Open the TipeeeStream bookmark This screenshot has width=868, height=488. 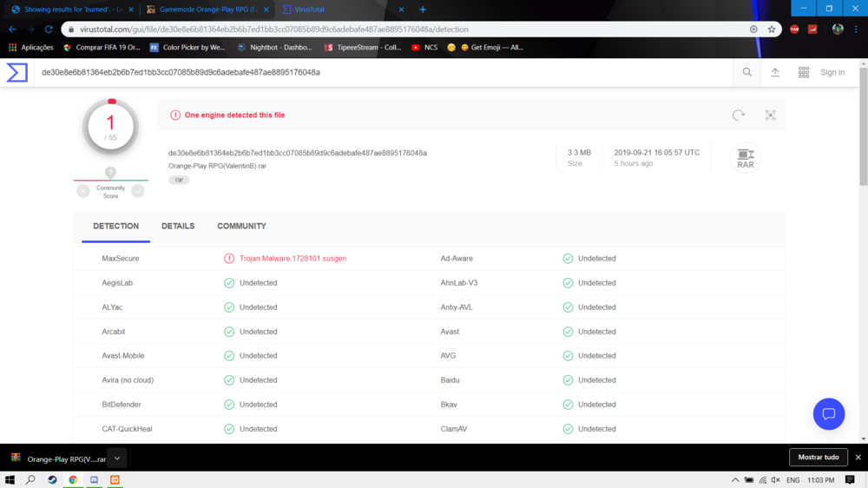point(363,48)
